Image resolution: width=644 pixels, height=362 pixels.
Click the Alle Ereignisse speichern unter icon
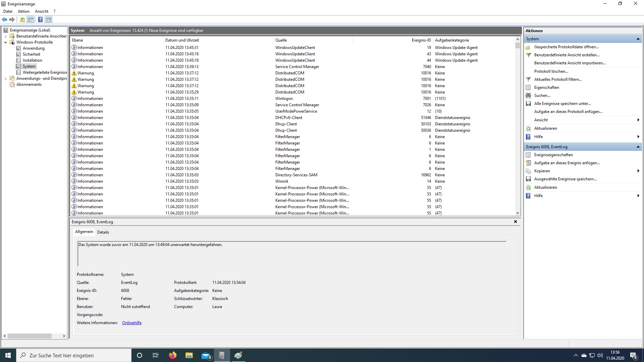[528, 104]
